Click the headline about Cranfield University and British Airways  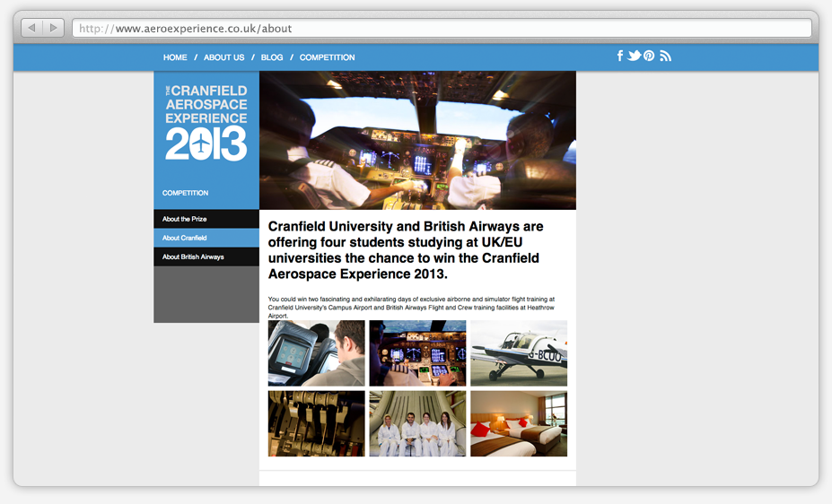pos(406,250)
